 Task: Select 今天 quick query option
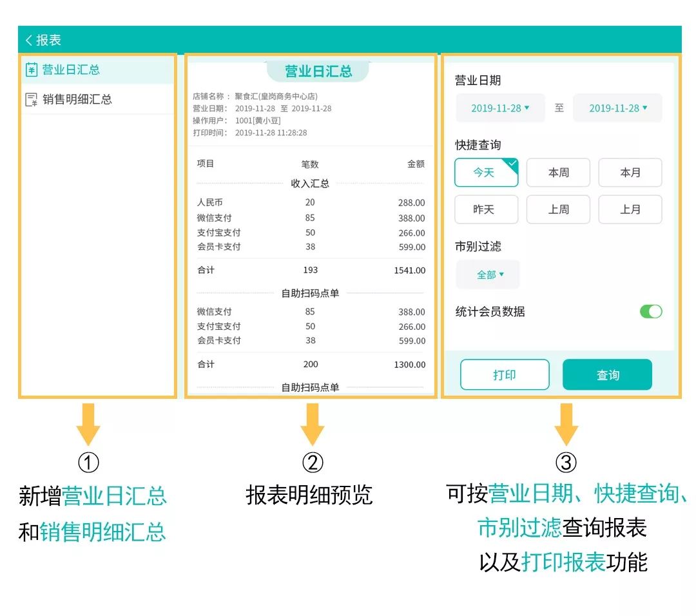coord(486,173)
